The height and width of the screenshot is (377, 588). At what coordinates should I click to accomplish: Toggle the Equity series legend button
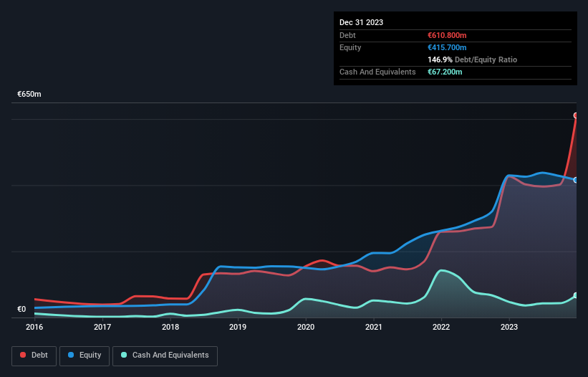pyautogui.click(x=85, y=355)
